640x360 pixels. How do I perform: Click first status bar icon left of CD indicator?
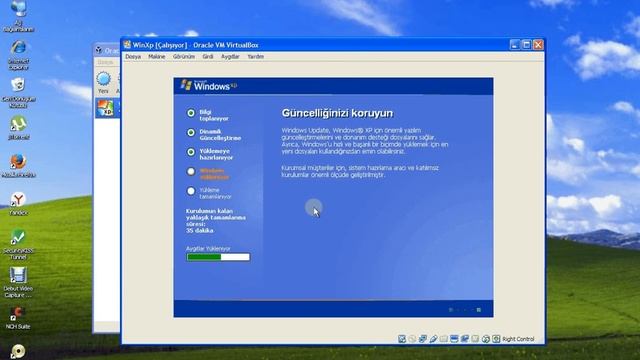point(402,339)
